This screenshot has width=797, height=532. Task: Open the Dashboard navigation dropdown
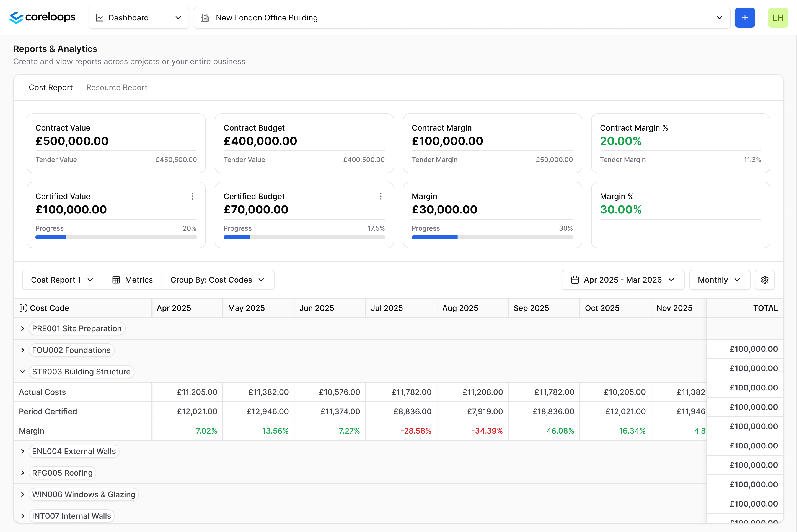(x=139, y=18)
